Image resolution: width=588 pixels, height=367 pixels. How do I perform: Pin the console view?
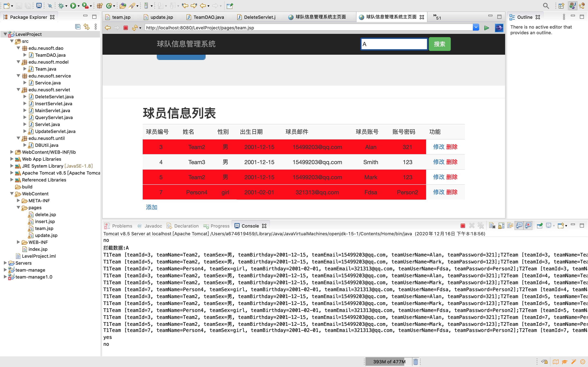pos(540,226)
